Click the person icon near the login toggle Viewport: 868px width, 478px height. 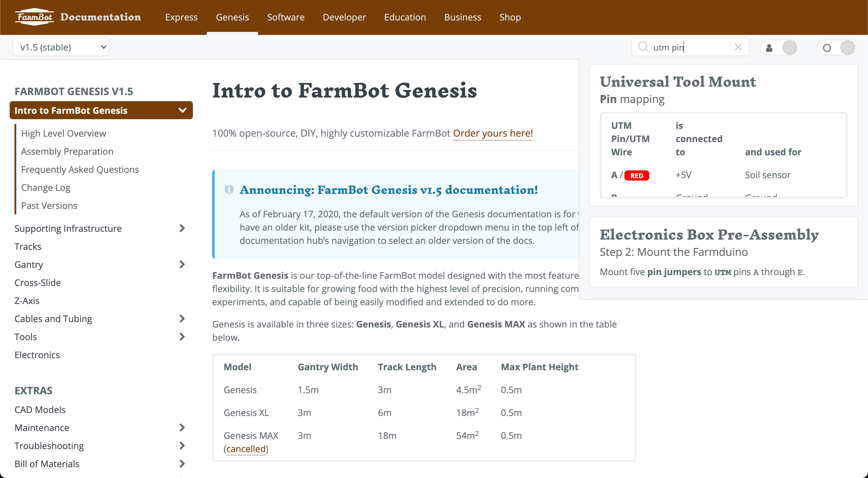pyautogui.click(x=769, y=48)
